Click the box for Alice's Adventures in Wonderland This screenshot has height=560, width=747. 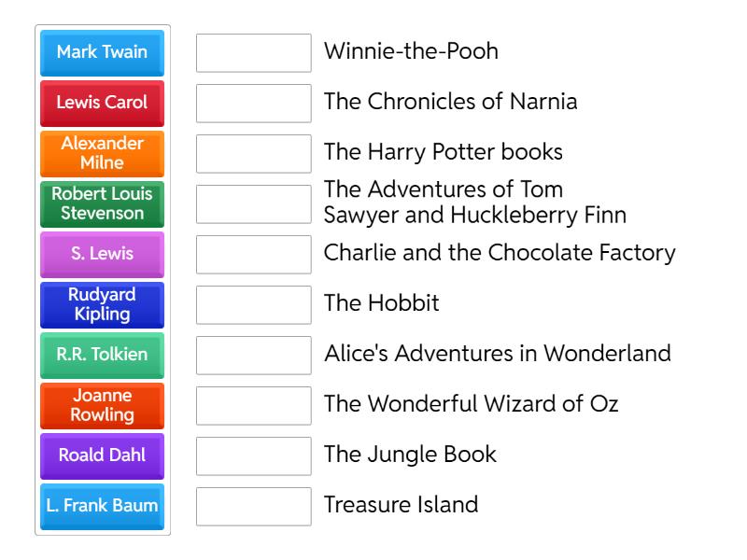click(253, 355)
